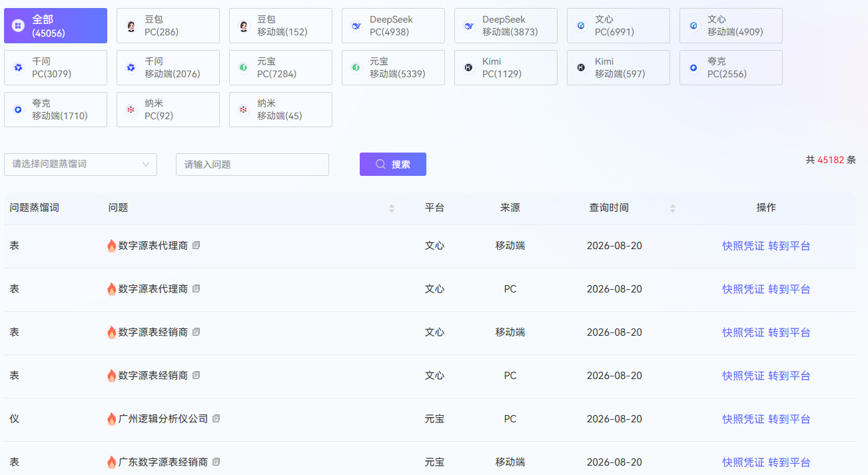Click 元宝 platform cell in 广东数字源表经销商 row
868x475 pixels.
[434, 462]
